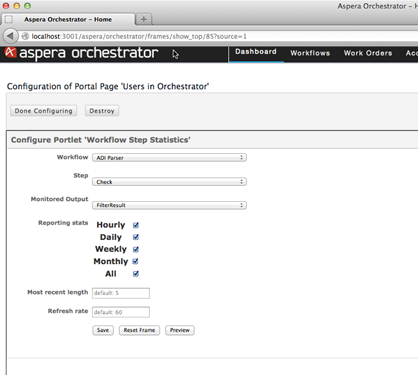The image size is (418, 375).
Task: Uncheck the Hourly reporting checkbox
Action: click(136, 225)
